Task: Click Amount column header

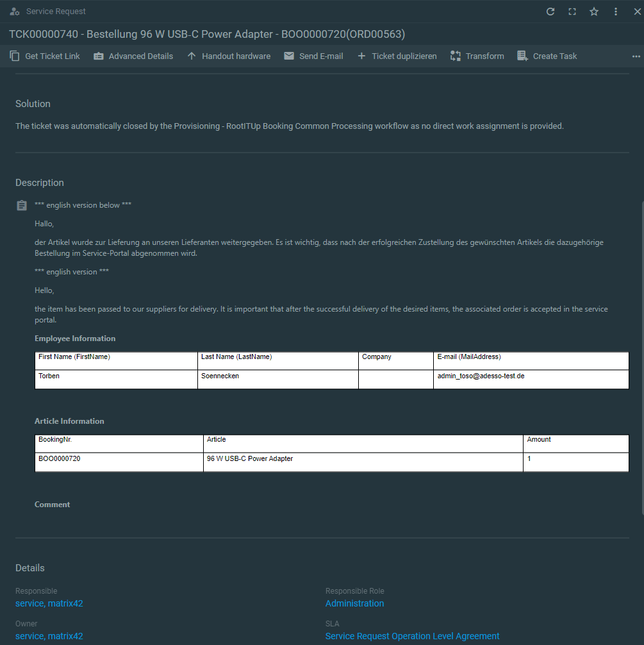Action: pyautogui.click(x=575, y=444)
